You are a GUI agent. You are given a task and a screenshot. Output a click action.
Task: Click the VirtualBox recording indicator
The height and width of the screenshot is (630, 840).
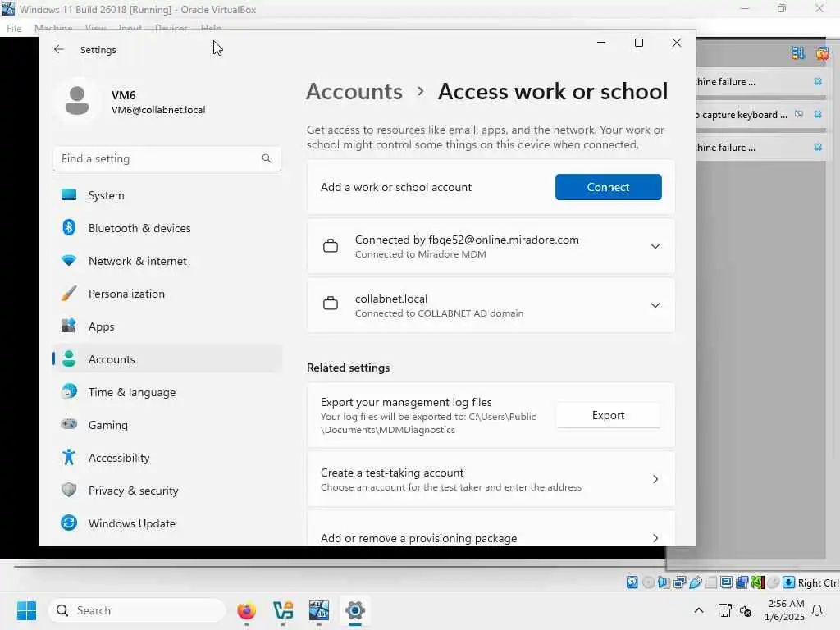click(x=742, y=582)
